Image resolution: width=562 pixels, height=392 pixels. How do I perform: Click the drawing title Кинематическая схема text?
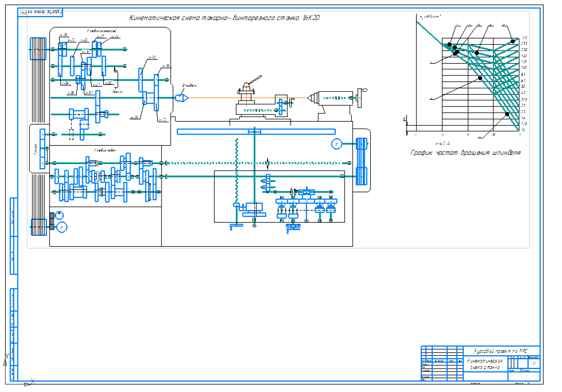(x=224, y=18)
